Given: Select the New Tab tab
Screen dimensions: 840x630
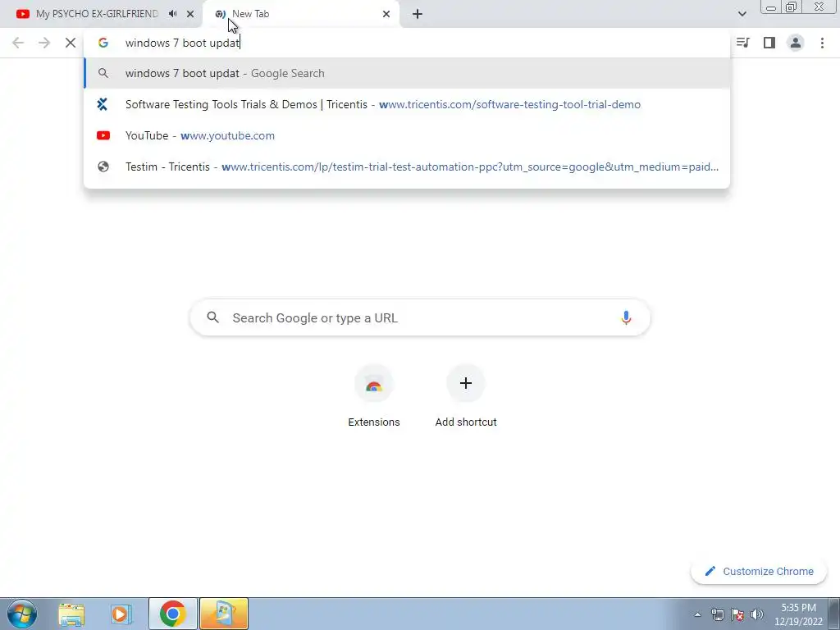Looking at the screenshot, I should [x=302, y=14].
